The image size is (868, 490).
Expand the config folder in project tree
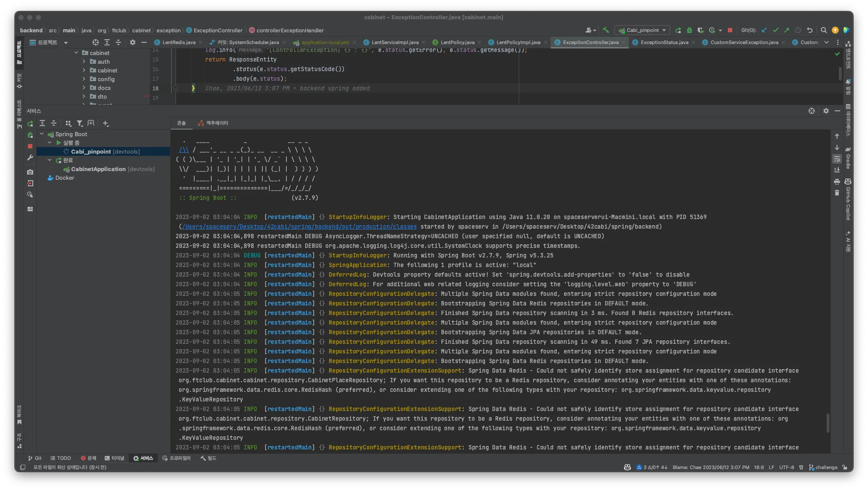pos(84,79)
